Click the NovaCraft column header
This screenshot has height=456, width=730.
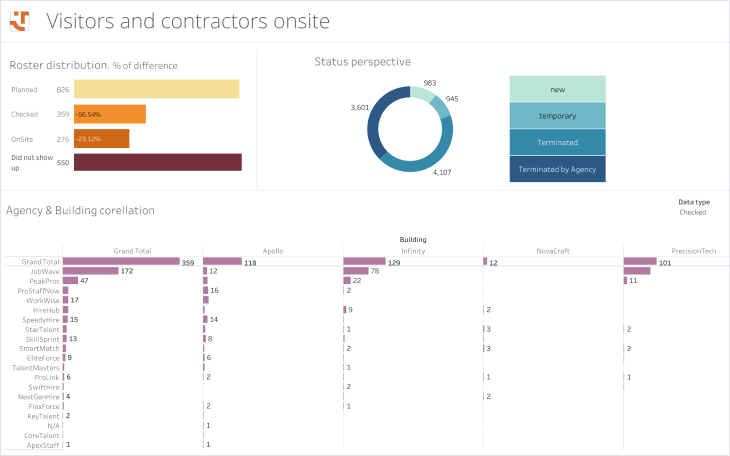[x=553, y=251]
